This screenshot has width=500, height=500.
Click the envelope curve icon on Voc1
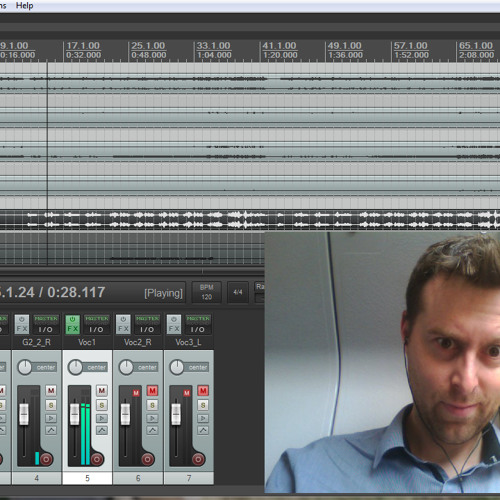click(x=102, y=430)
